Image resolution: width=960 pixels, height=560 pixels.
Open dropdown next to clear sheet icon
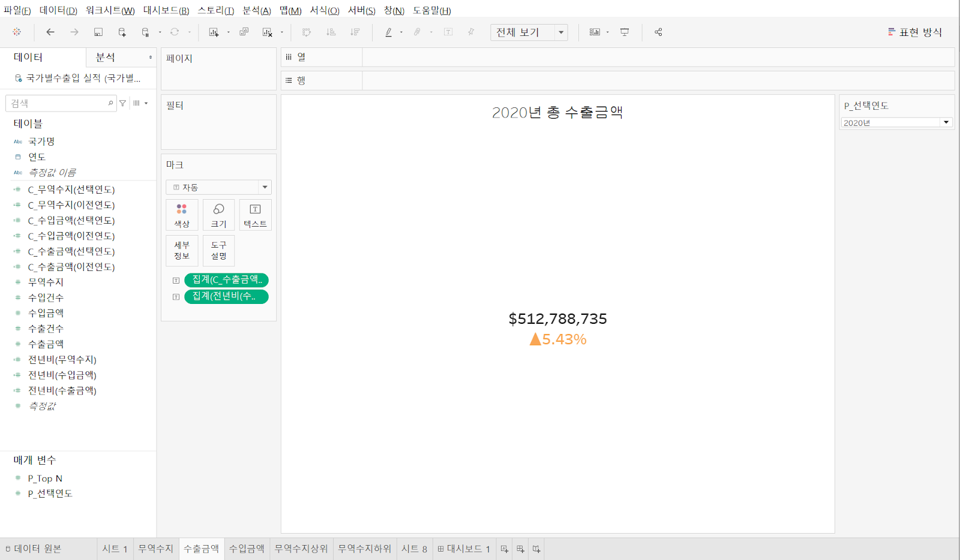282,32
